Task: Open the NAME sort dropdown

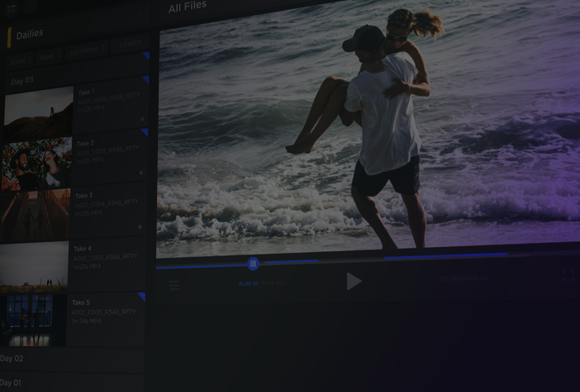Action: click(x=50, y=56)
